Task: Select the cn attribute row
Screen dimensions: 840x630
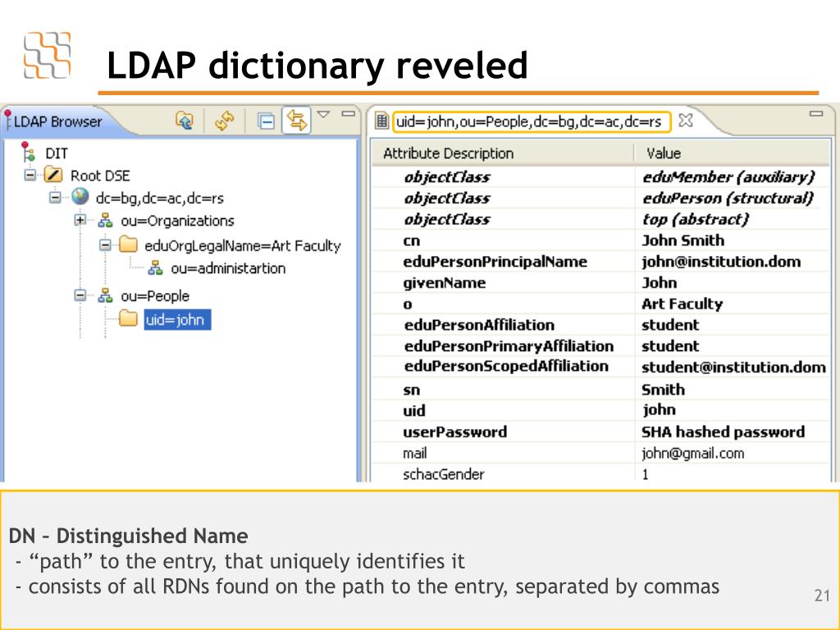Action: coord(601,240)
